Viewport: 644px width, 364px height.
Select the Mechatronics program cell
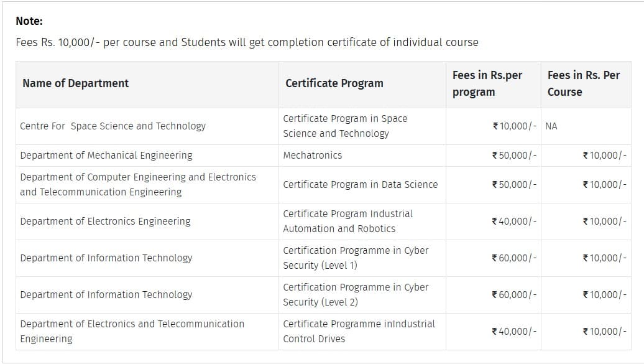tap(313, 156)
